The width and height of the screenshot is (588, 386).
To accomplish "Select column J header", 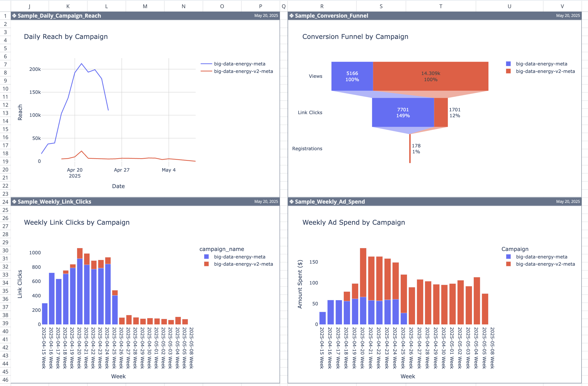I will (x=29, y=6).
